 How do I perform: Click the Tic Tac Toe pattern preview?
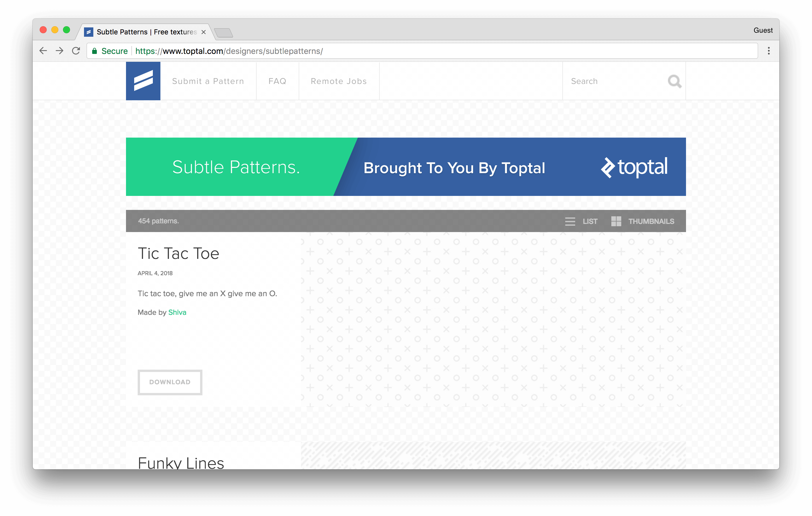(493, 320)
